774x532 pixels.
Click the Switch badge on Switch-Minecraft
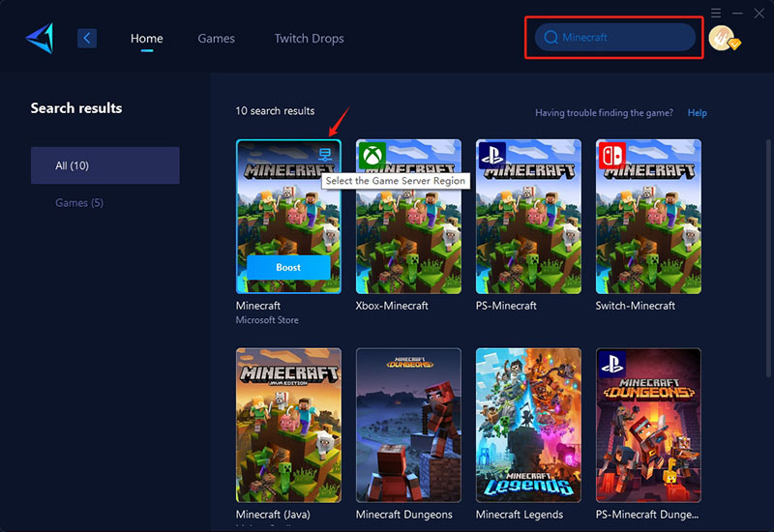(612, 156)
